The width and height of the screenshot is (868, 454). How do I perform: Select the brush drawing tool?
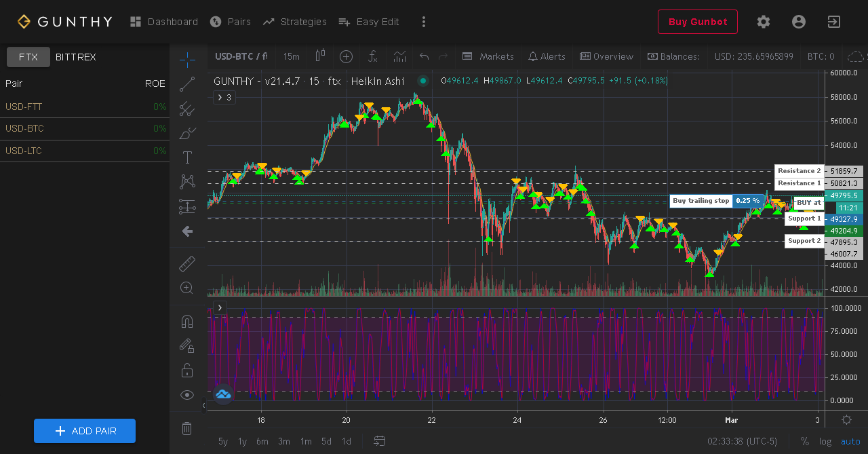pyautogui.click(x=187, y=133)
